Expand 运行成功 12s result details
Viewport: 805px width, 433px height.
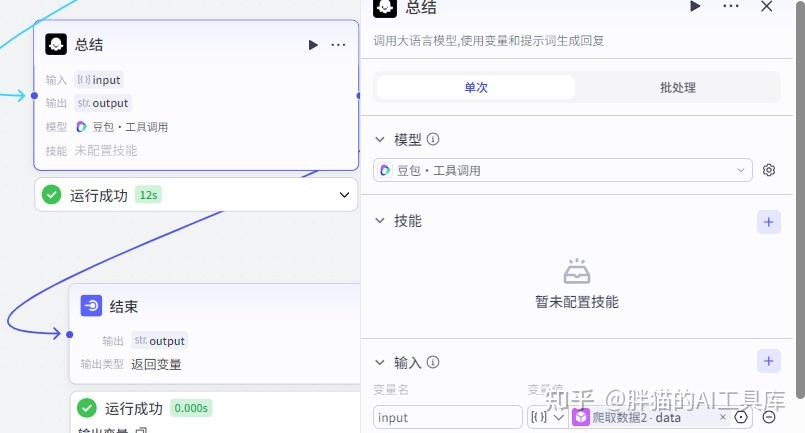click(x=344, y=195)
